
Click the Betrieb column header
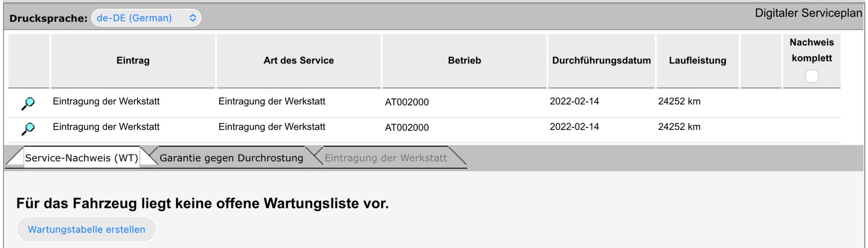(464, 61)
